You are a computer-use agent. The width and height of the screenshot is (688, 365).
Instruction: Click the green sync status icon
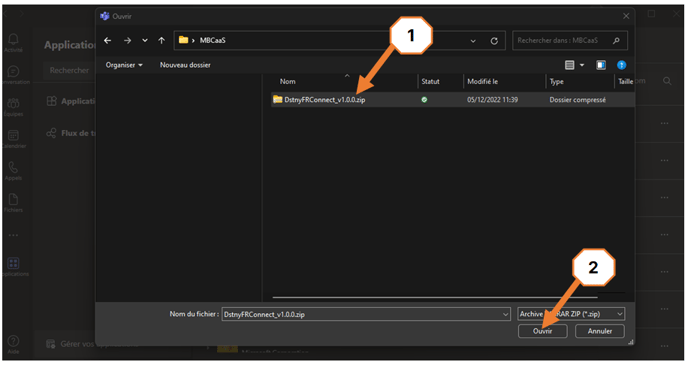point(424,100)
